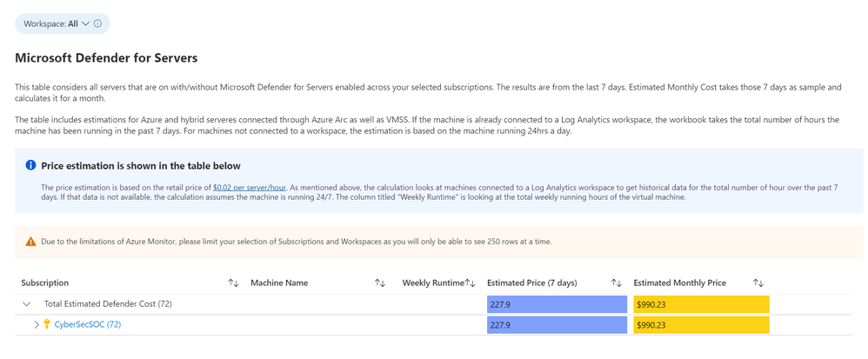868x359 pixels.
Task: Open the $0.02 per server/hour link
Action: [249, 188]
